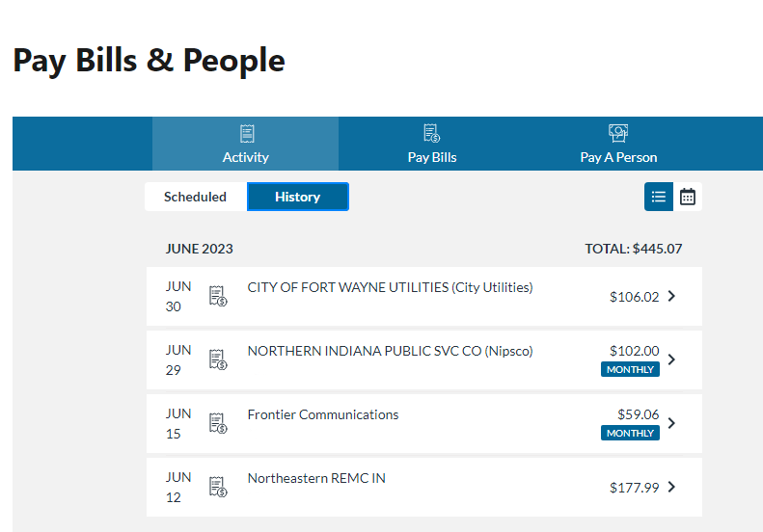Expand the City Utilities payment chevron

[x=672, y=296]
